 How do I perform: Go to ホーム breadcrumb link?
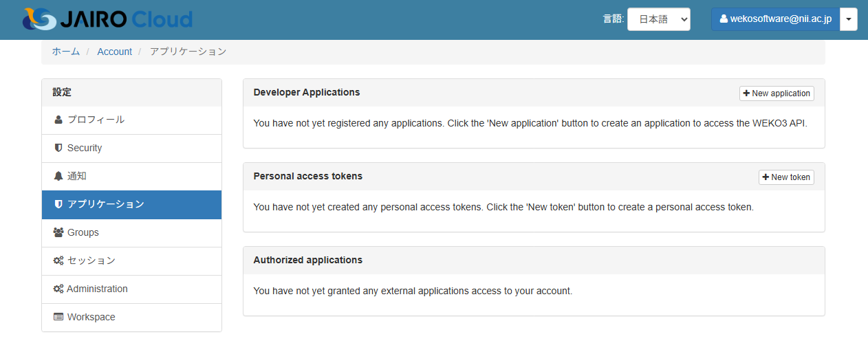point(66,52)
